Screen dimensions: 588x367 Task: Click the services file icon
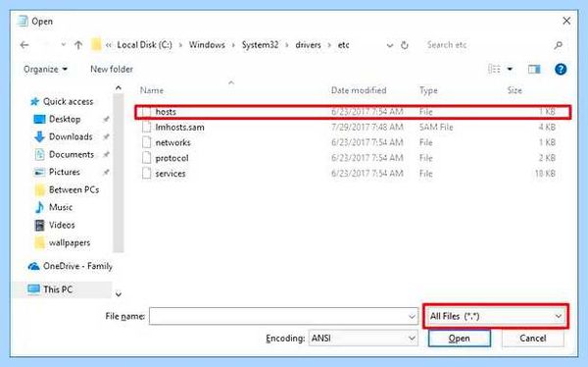point(147,173)
